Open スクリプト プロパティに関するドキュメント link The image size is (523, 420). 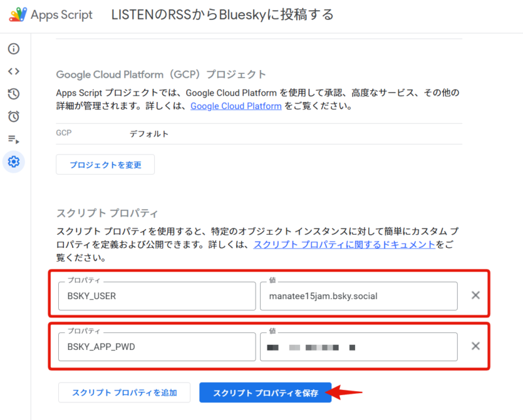344,245
